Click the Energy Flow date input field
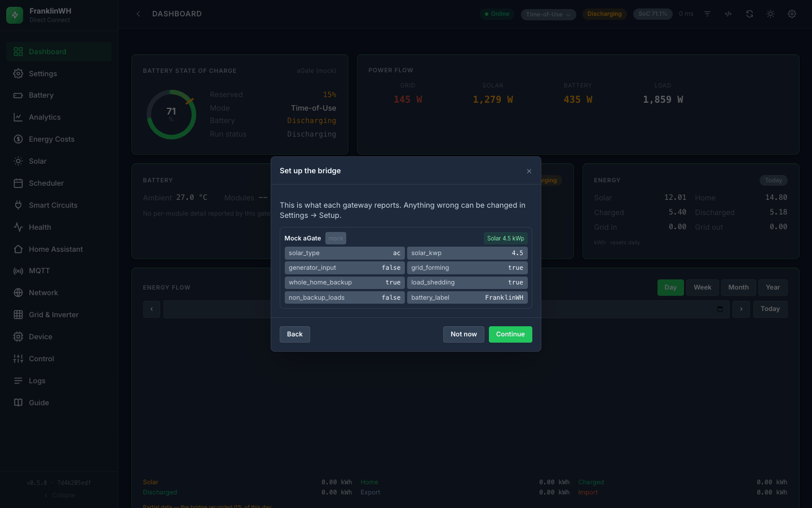The width and height of the screenshot is (812, 508). (x=445, y=309)
